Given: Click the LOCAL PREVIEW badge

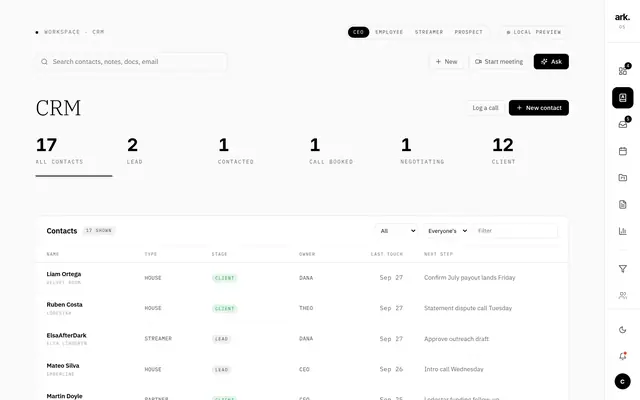Looking at the screenshot, I should point(533,32).
